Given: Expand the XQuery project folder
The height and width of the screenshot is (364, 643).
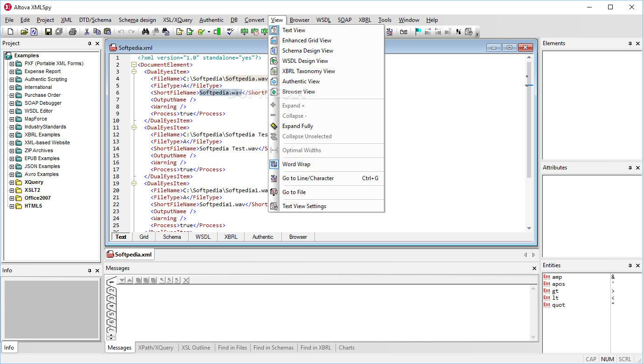Looking at the screenshot, I should (x=12, y=182).
